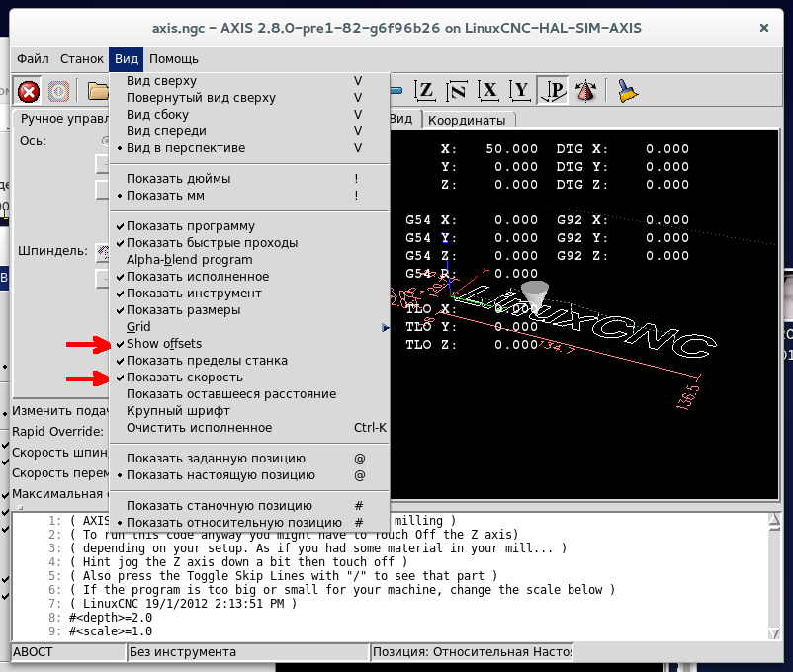Open the Станок menu
This screenshot has width=793, height=672.
(81, 59)
